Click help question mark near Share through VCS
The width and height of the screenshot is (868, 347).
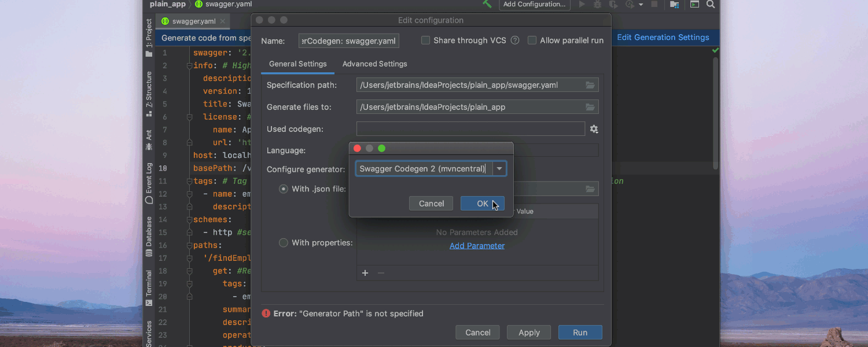(x=515, y=40)
